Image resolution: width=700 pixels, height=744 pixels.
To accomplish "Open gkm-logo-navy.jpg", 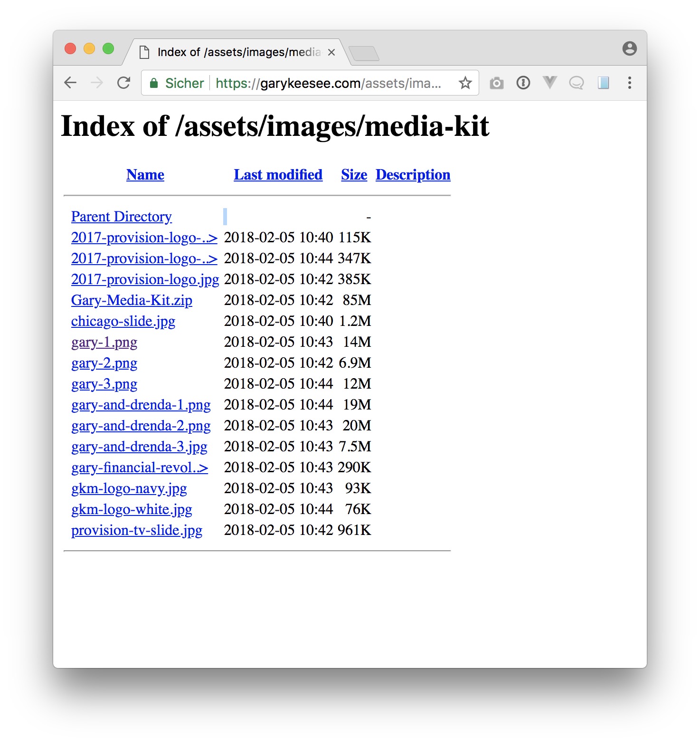I will 129,488.
